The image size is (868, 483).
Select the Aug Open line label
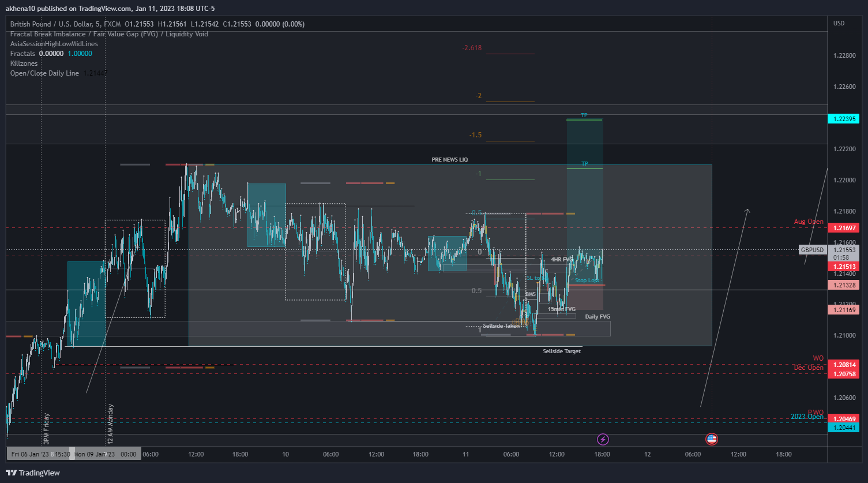[x=809, y=222]
